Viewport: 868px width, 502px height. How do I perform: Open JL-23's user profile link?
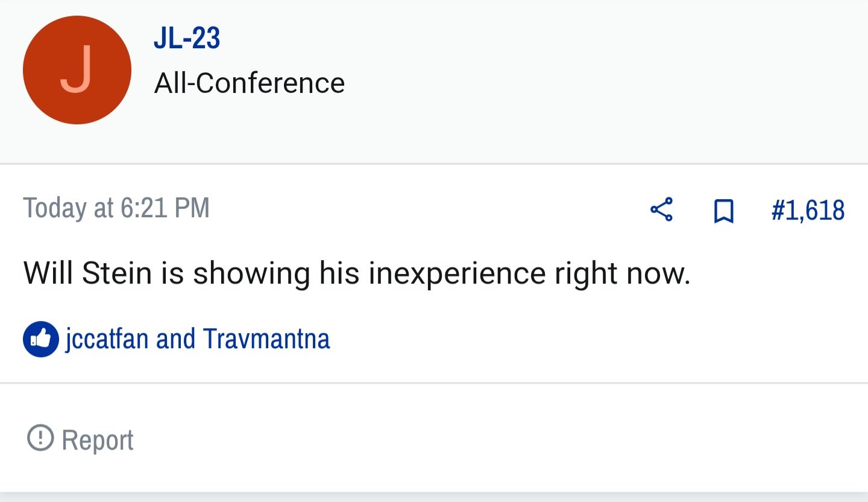(187, 39)
